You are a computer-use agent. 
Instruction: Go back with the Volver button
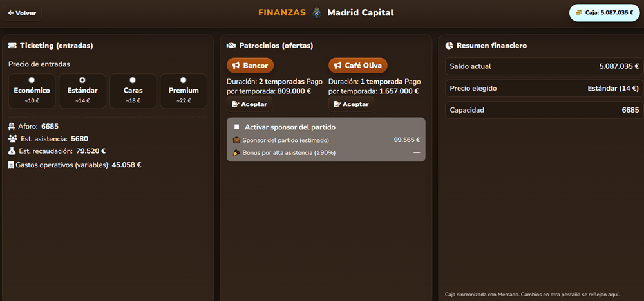click(x=22, y=13)
